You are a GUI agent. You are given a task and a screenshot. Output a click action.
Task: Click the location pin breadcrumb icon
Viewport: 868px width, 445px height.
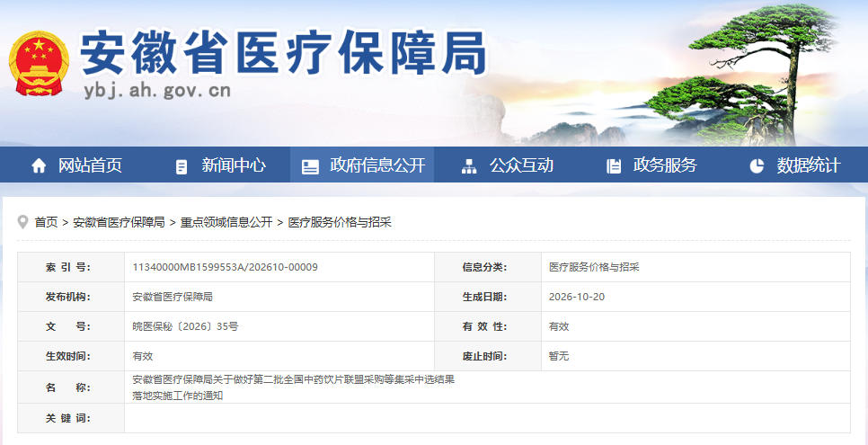[22, 222]
